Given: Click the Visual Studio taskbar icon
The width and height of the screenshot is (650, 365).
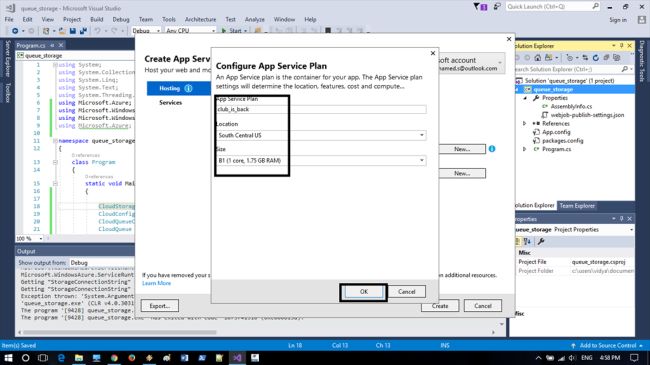Looking at the screenshot, I should (237, 358).
